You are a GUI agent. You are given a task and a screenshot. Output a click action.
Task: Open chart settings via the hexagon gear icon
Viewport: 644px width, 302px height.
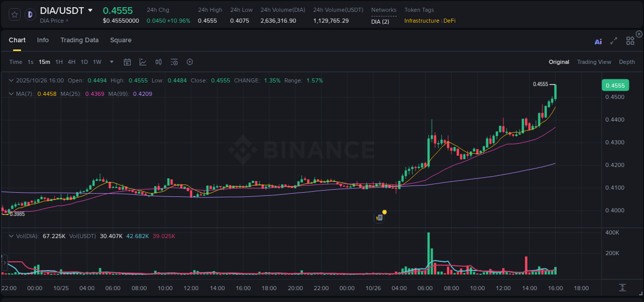[190, 62]
